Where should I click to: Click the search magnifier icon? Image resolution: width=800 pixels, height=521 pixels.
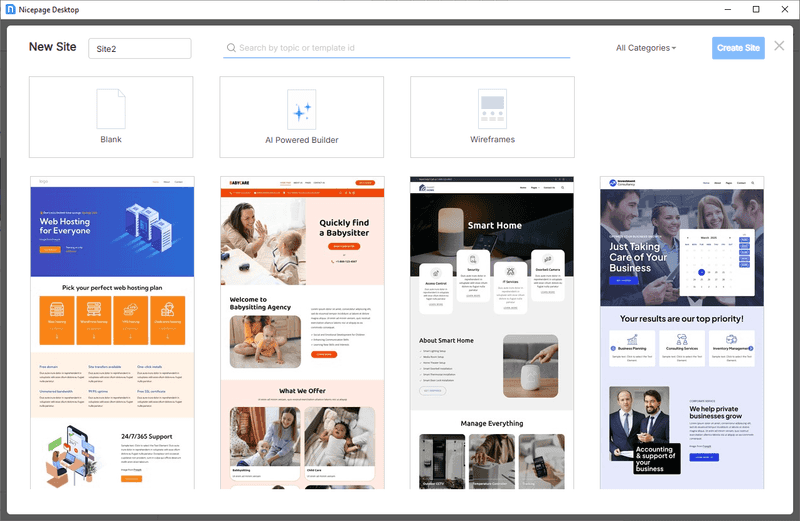(231, 47)
